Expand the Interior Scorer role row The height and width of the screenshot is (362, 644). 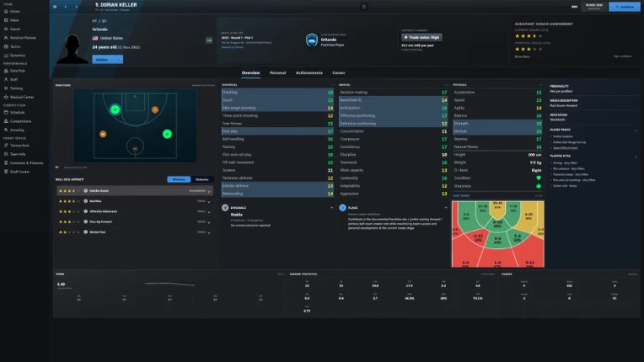209,191
